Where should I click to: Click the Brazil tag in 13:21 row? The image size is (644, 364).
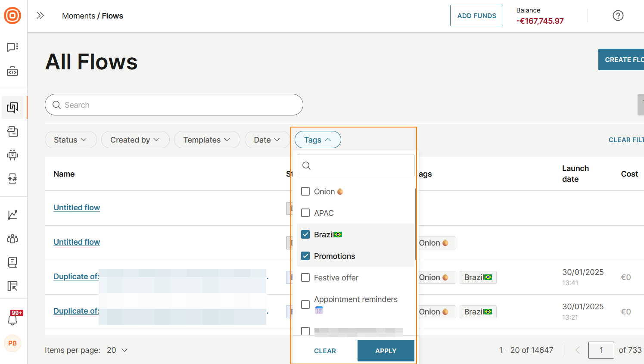pyautogui.click(x=478, y=312)
